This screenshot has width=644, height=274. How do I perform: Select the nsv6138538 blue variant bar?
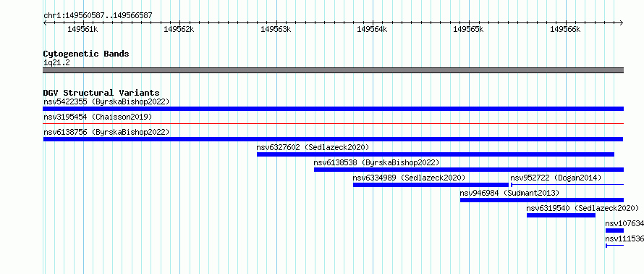tap(469, 170)
